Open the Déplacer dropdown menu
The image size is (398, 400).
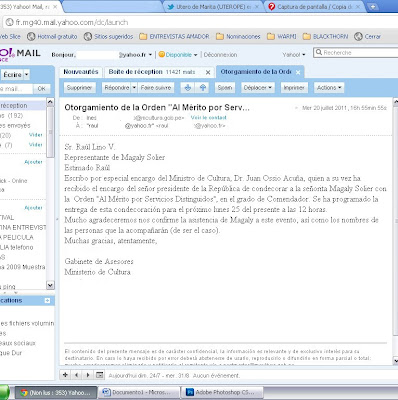coord(258,88)
